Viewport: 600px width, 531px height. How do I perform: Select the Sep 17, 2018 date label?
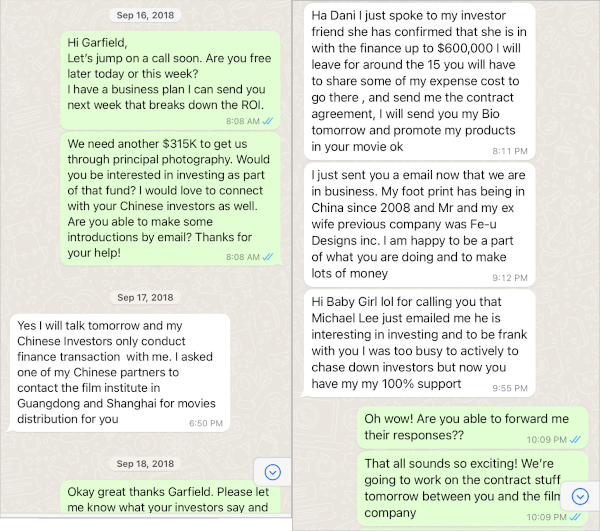tap(145, 297)
